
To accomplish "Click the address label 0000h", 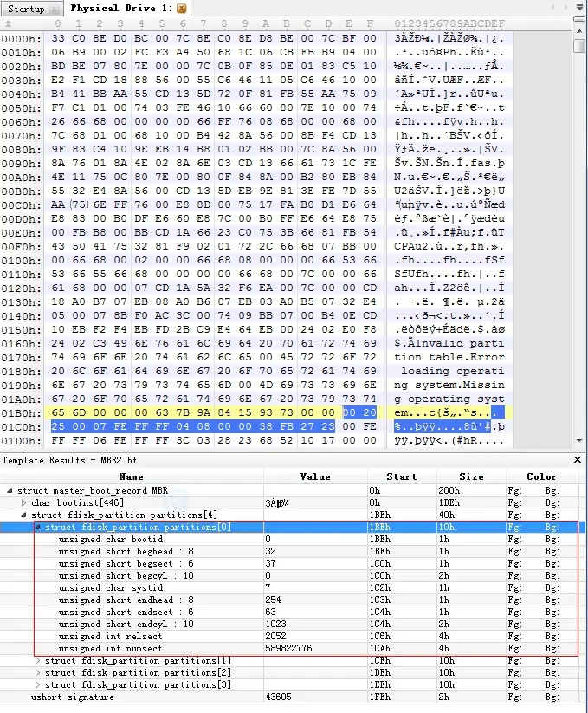I will point(21,39).
